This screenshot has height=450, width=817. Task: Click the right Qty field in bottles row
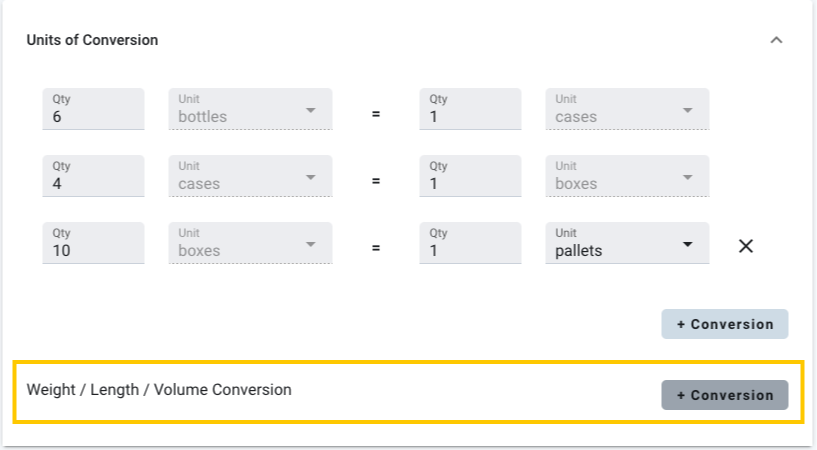click(x=470, y=109)
